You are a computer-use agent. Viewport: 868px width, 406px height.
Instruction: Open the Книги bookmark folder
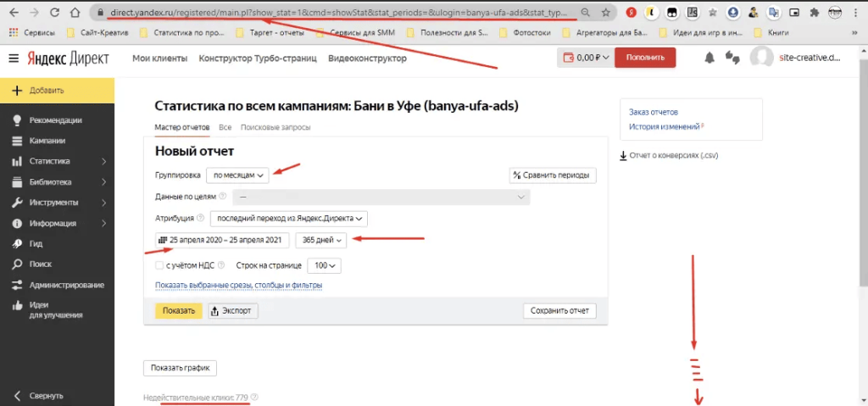coord(771,33)
